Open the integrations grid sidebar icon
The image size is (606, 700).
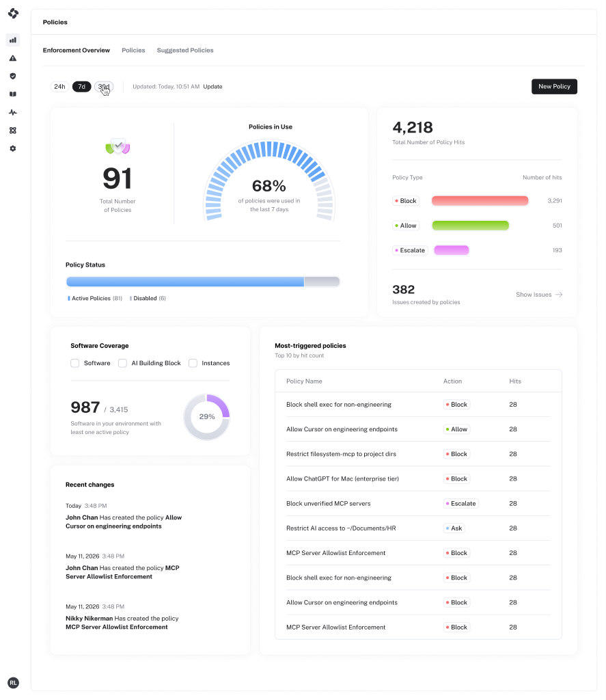tap(13, 131)
